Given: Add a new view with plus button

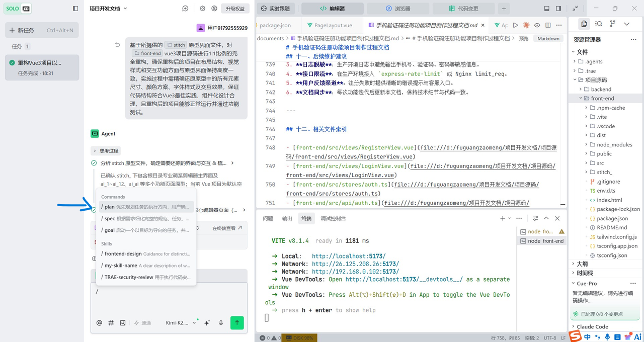Looking at the screenshot, I should click(x=504, y=9).
